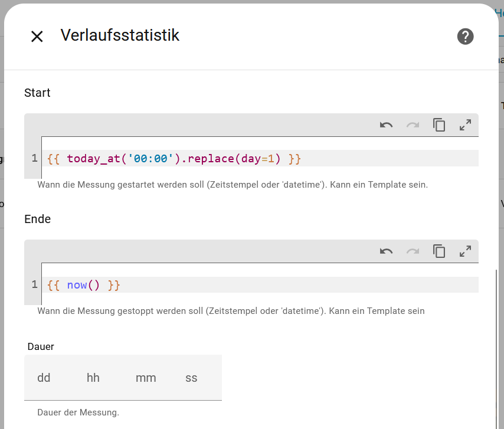
Task: Undo changes in the Ende template editor
Action: [387, 251]
